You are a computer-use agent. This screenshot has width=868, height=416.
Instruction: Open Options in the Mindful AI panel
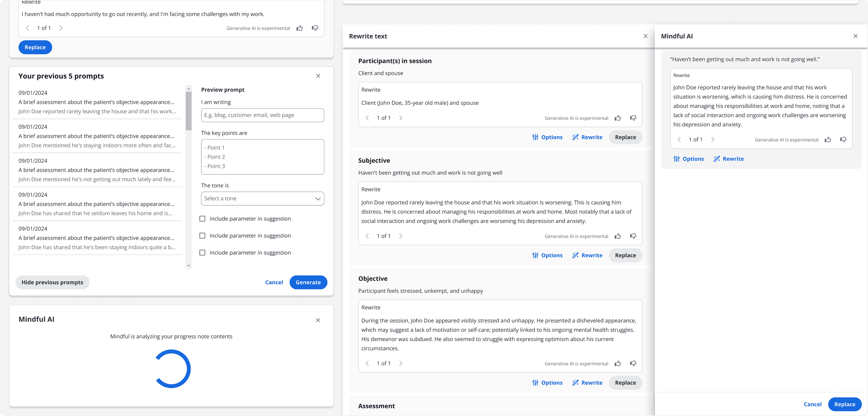tap(689, 158)
